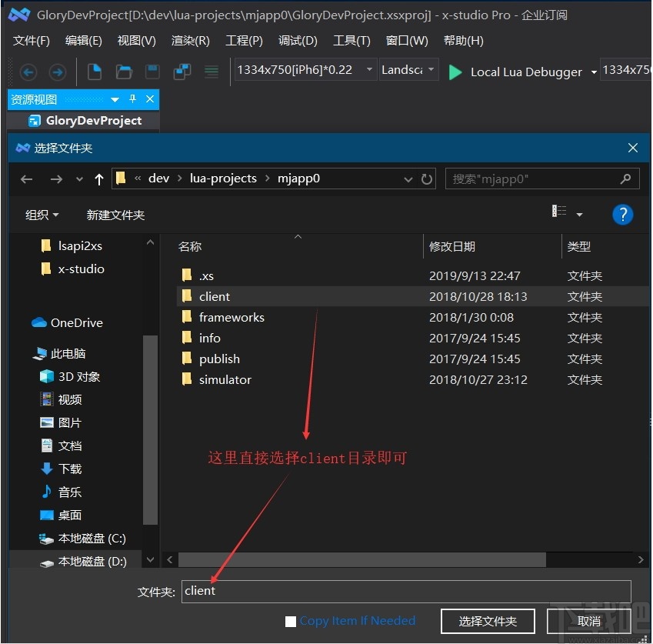Run the Local Lua Debugger
The height and width of the screenshot is (644, 653).
[455, 72]
